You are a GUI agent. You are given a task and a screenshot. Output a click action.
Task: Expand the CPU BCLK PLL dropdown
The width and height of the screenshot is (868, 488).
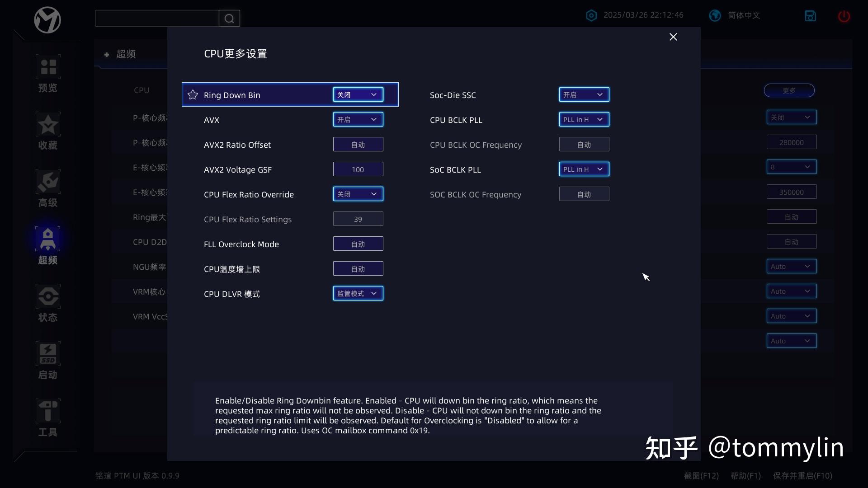[584, 120]
